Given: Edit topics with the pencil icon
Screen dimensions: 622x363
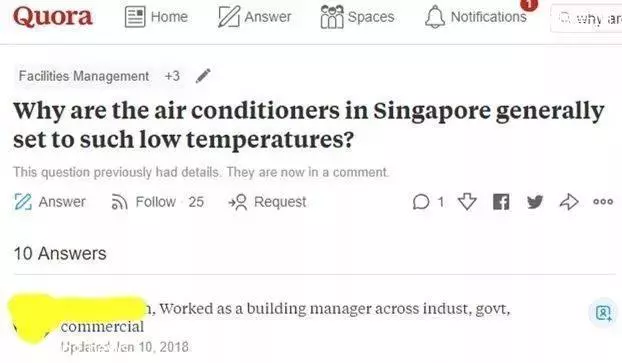Looking at the screenshot, I should pos(203,75).
